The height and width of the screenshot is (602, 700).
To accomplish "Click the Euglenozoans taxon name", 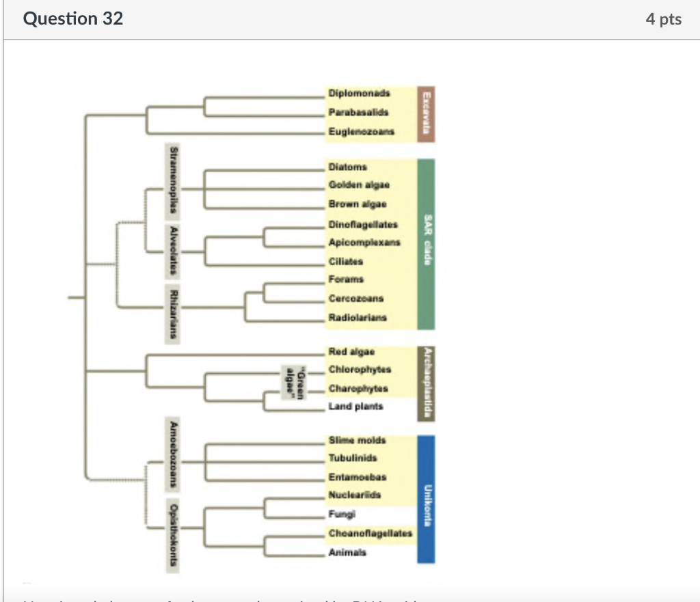I will 363,133.
